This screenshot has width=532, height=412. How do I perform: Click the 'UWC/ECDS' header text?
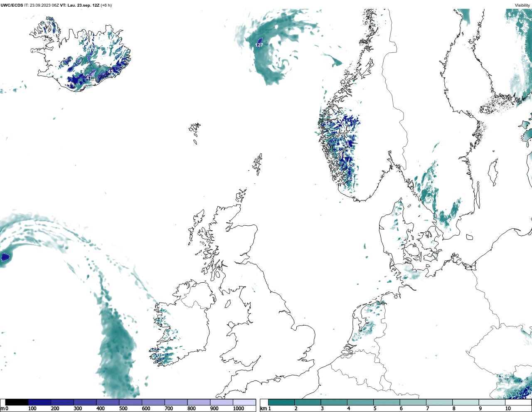(12, 5)
